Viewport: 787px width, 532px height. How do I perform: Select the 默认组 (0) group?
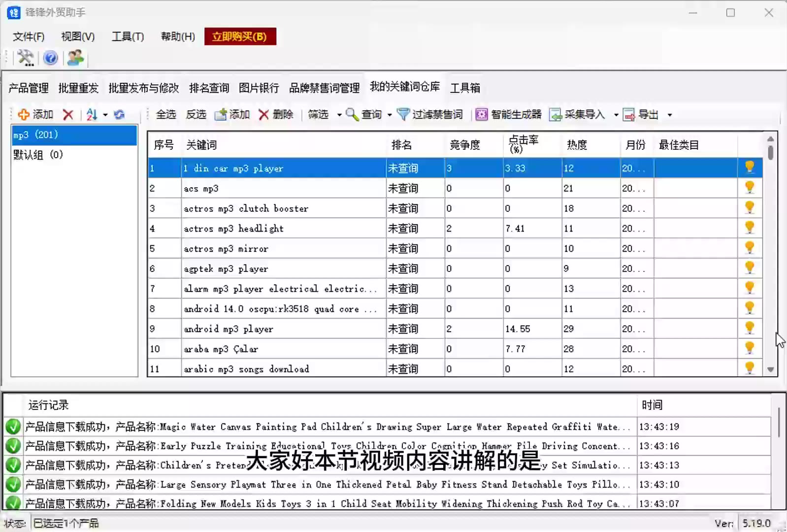pos(74,155)
